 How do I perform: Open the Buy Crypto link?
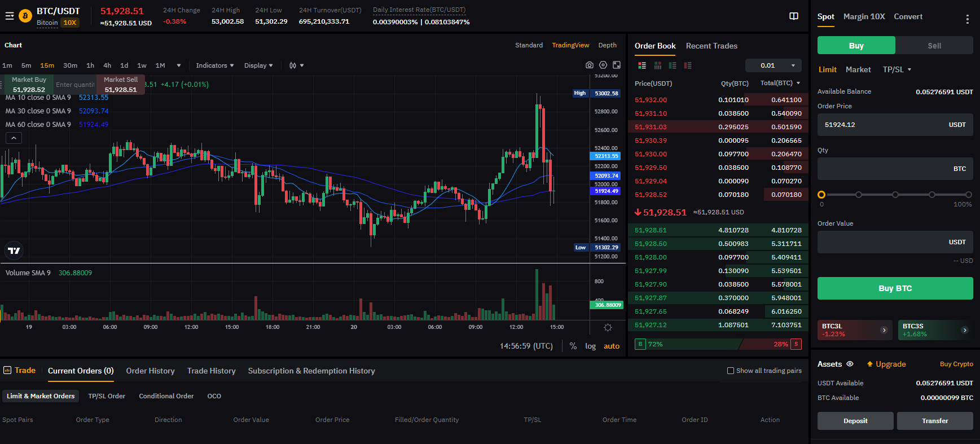tap(956, 364)
